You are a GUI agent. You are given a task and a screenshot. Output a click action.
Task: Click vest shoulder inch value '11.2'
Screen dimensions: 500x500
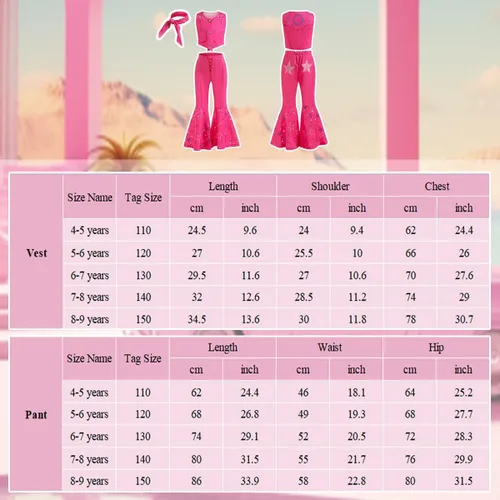[357, 297]
